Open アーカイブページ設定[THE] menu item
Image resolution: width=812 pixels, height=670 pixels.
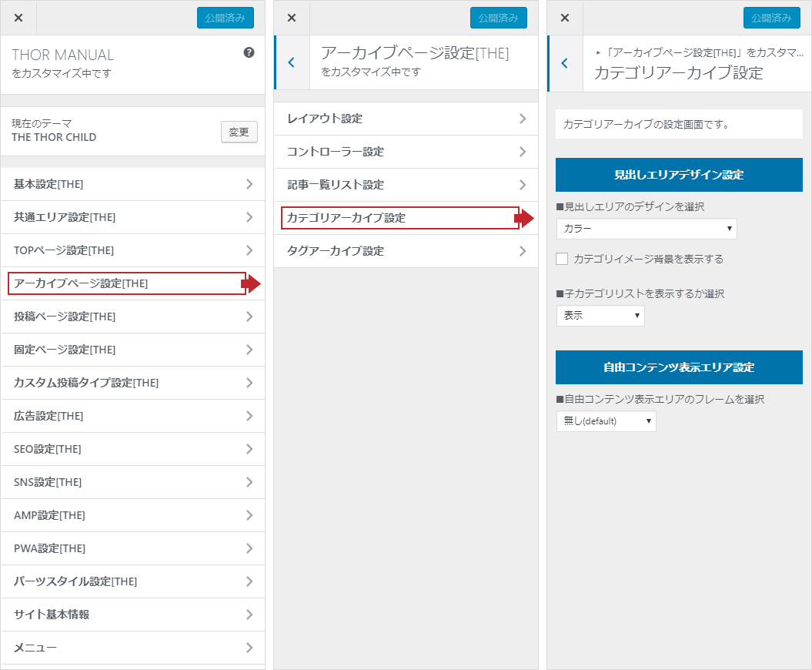point(127,283)
